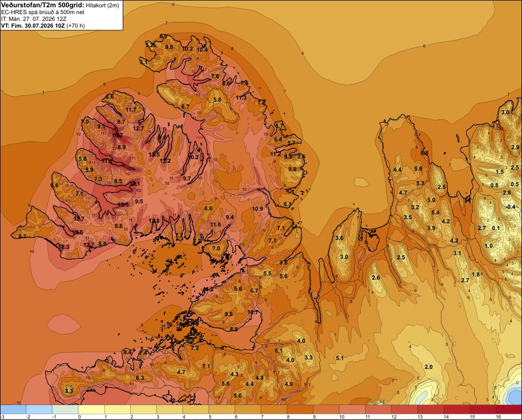This screenshot has height=420, width=522.
Task: Select the 13.5 temperature value in Westfjords
Action: [154, 154]
